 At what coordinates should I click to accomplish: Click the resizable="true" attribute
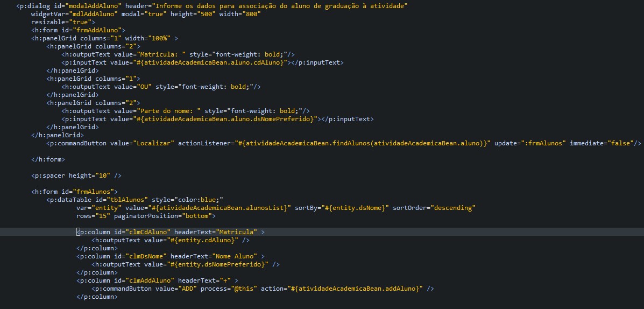[63, 22]
